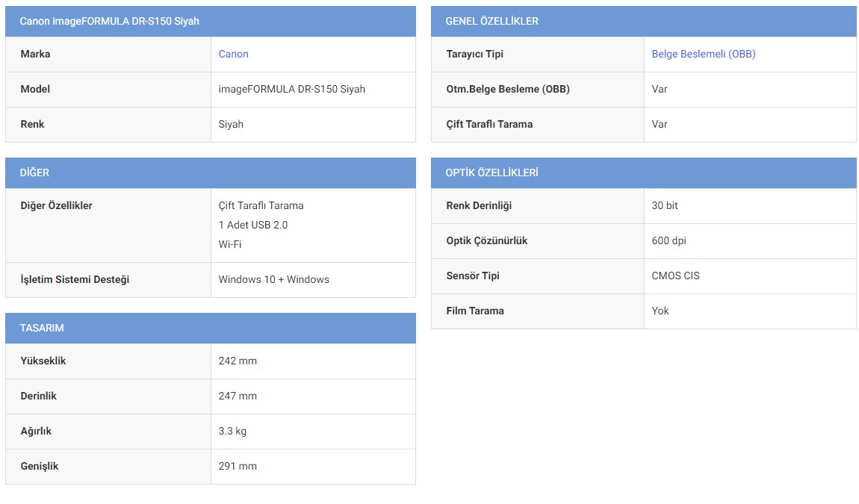Select the Marka row label
This screenshot has height=504, width=859.
pyautogui.click(x=35, y=55)
